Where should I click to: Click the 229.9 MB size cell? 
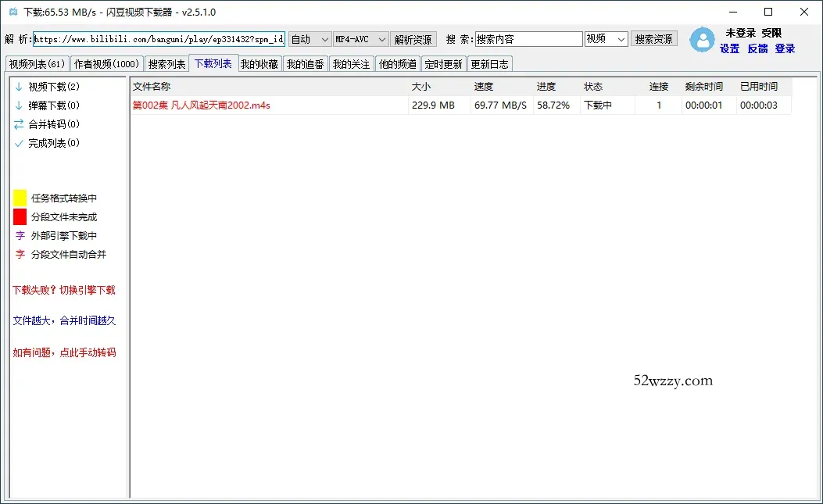pos(439,105)
